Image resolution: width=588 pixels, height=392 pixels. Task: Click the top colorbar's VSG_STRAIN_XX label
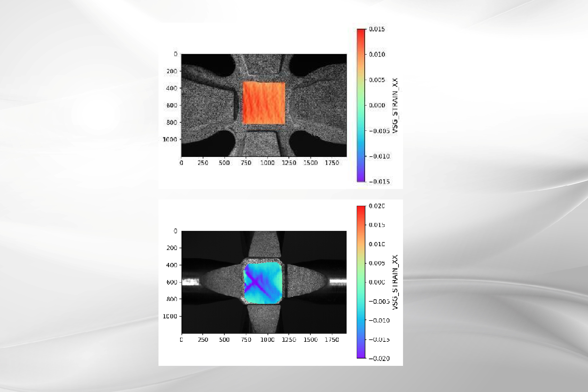pos(395,105)
